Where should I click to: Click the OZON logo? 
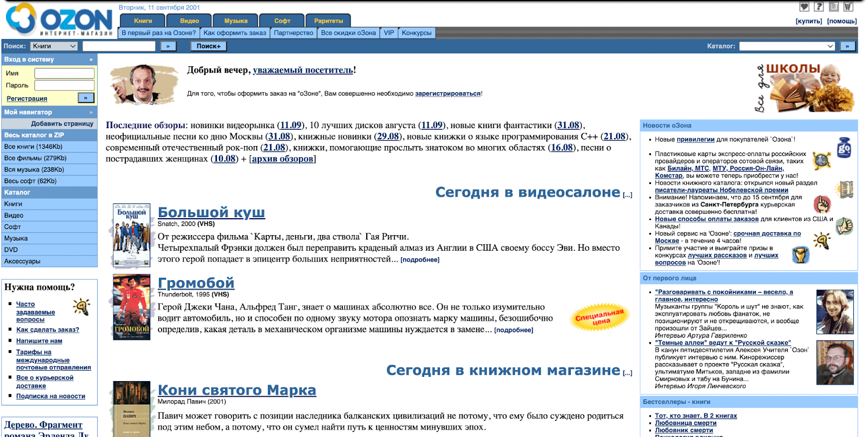(x=59, y=20)
